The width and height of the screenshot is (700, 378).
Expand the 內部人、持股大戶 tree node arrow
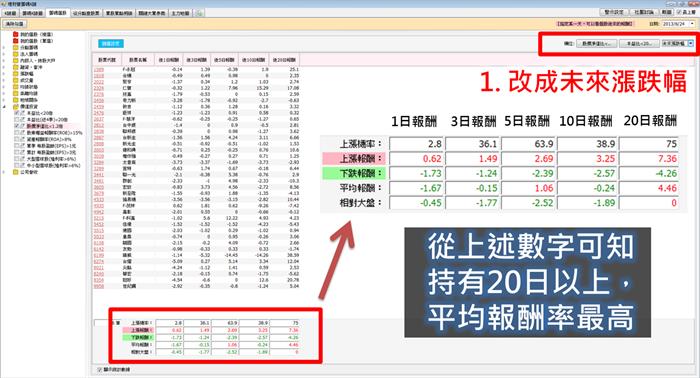pyautogui.click(x=4, y=60)
